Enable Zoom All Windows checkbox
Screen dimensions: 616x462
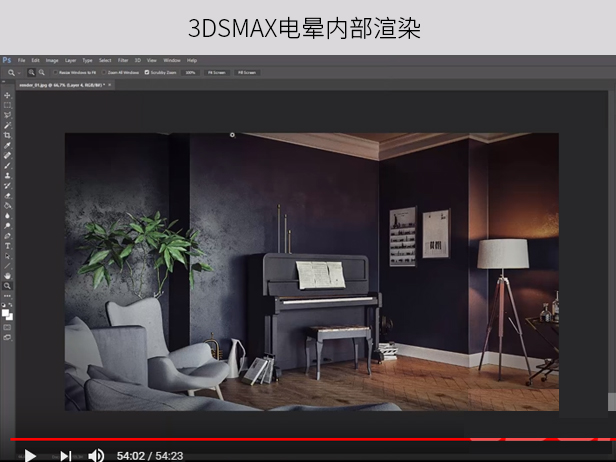point(106,73)
